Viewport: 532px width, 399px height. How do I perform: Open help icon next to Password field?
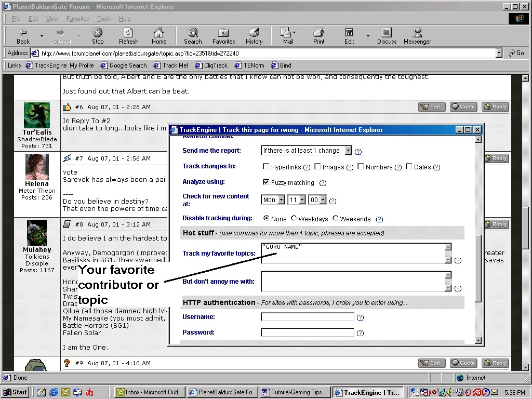pos(360,333)
